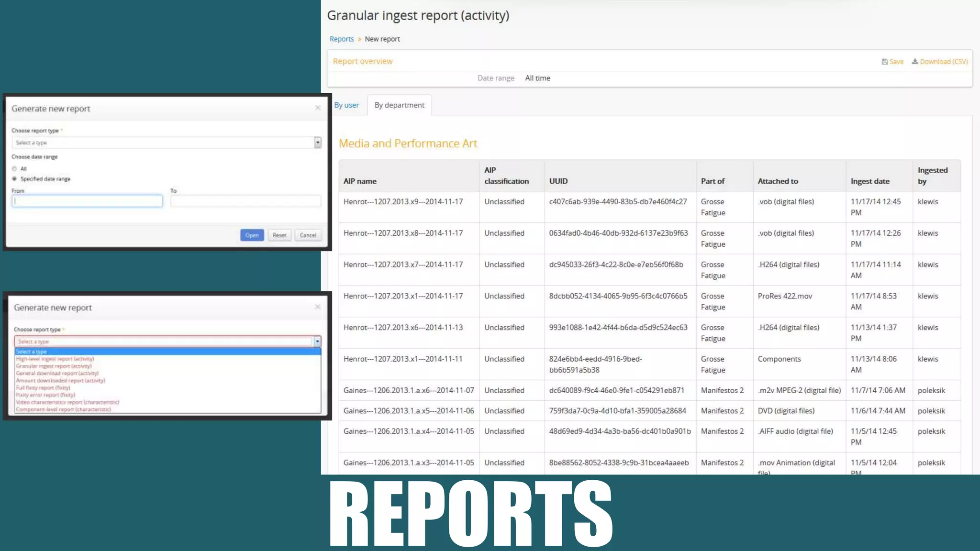Click UUID c407c6ab-939e-4490-83b5-db7e460f4c27
The height and width of the screenshot is (551, 980).
coord(618,202)
